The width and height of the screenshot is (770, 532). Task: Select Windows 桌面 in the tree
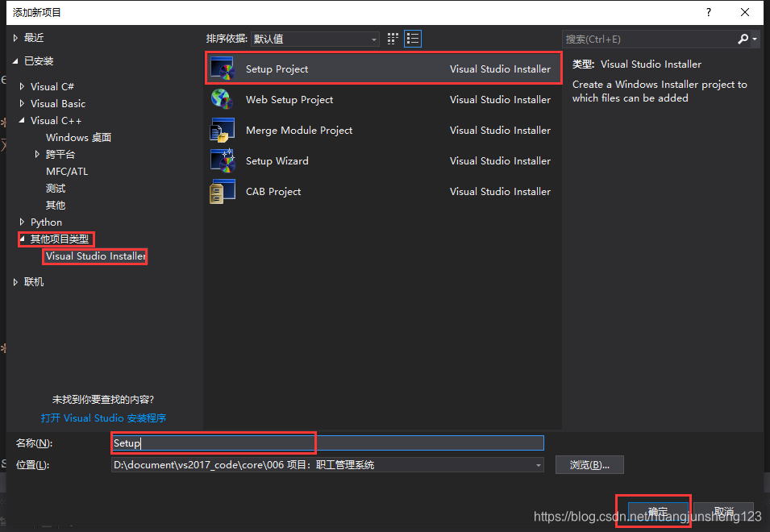click(x=78, y=137)
